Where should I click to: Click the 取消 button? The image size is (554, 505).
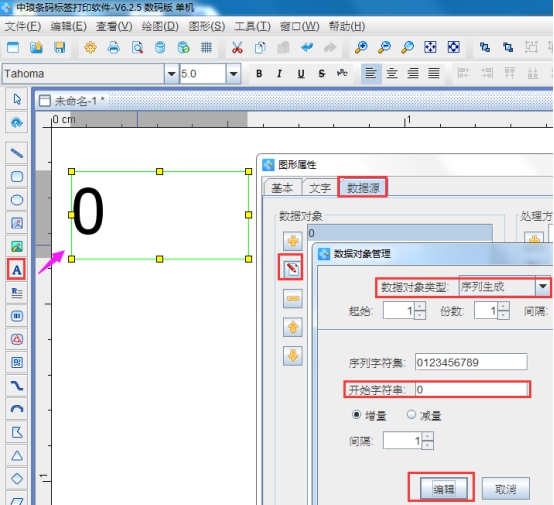coord(506,489)
